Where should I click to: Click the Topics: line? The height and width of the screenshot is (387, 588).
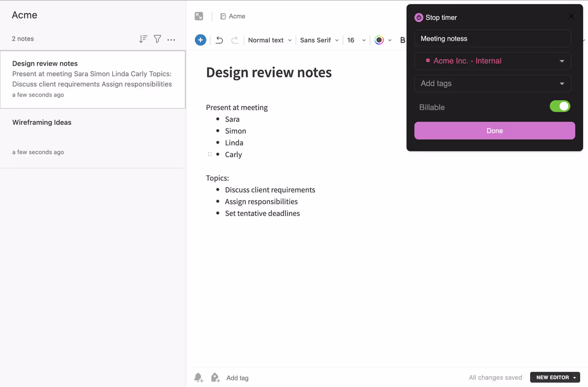point(218,178)
